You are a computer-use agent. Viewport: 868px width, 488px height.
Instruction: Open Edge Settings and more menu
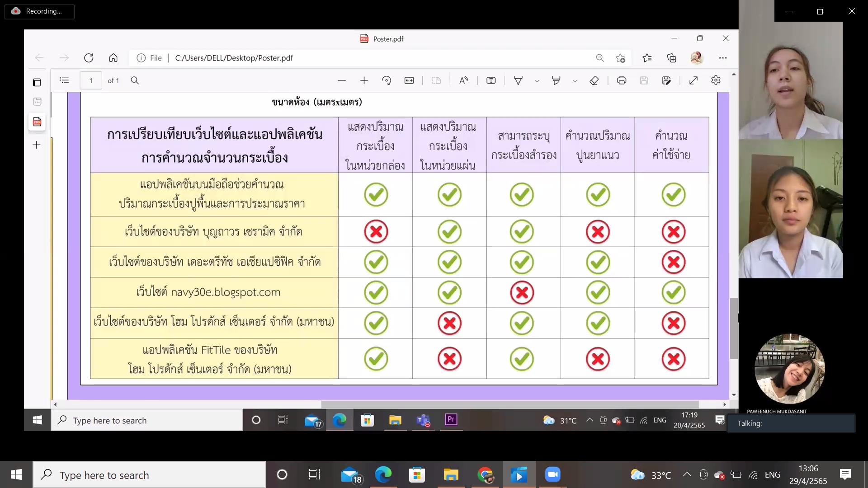click(x=723, y=58)
